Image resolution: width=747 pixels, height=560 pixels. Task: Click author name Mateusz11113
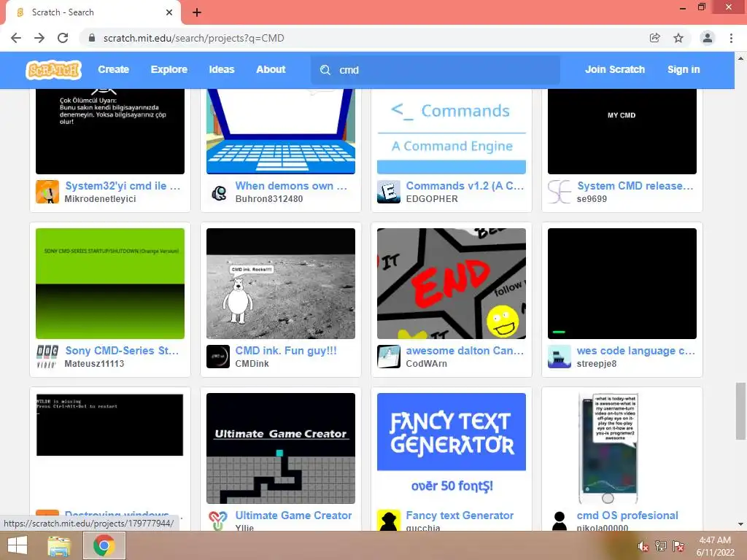(94, 363)
